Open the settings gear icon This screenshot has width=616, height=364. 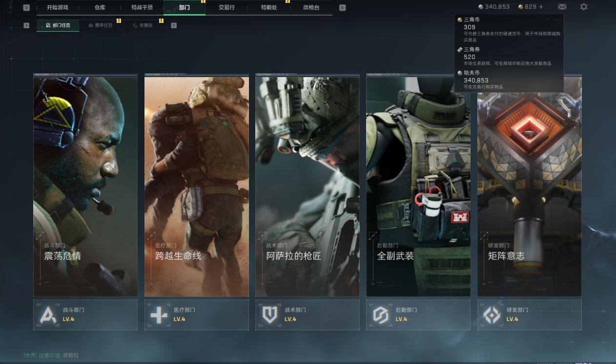pyautogui.click(x=584, y=7)
